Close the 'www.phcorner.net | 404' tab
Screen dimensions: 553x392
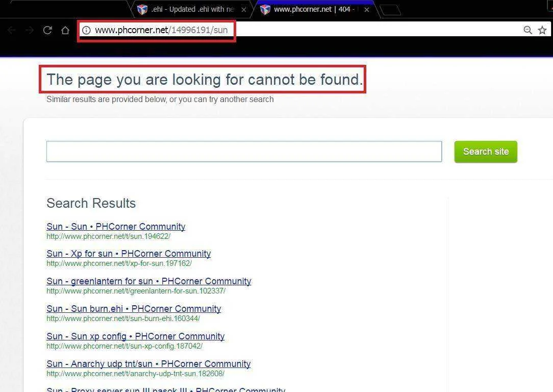coord(367,10)
